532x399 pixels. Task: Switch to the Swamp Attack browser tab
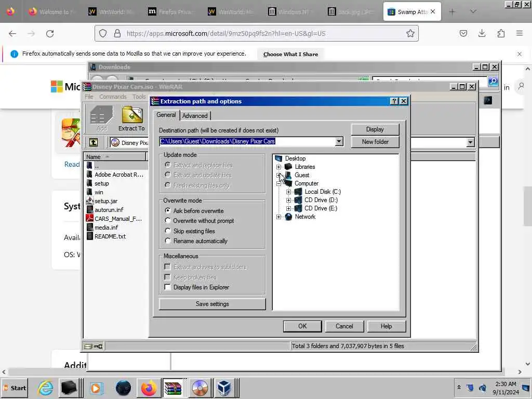point(412,12)
